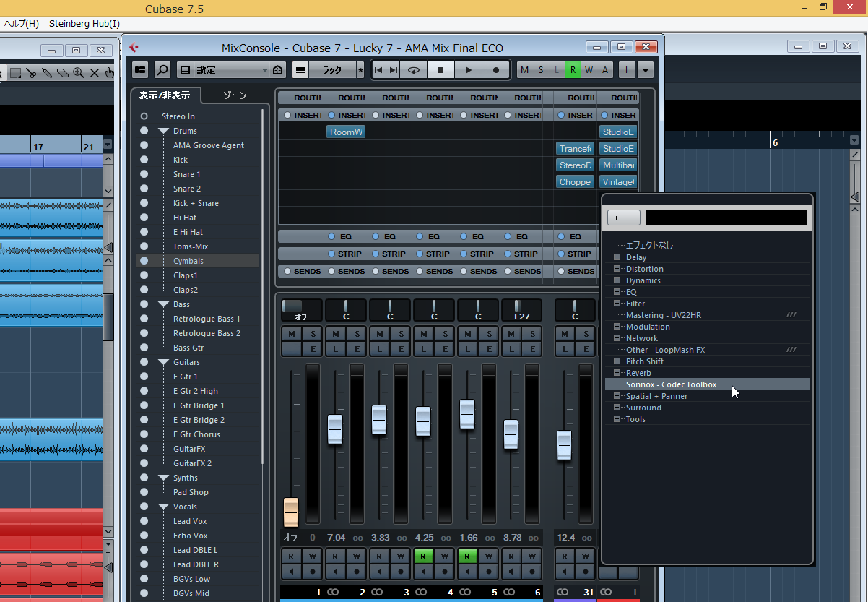The width and height of the screenshot is (868, 602).
Task: Open the toolbar functions arrow menu at far right
Action: (646, 70)
